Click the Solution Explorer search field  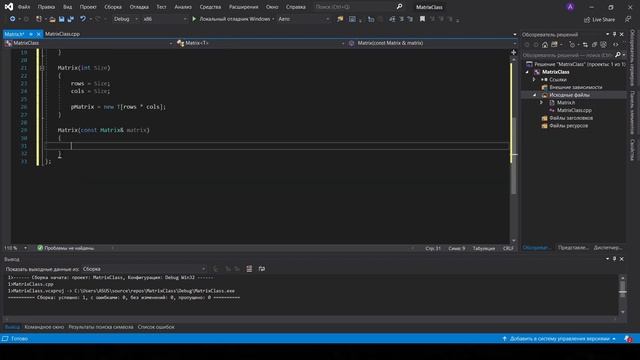coord(568,55)
